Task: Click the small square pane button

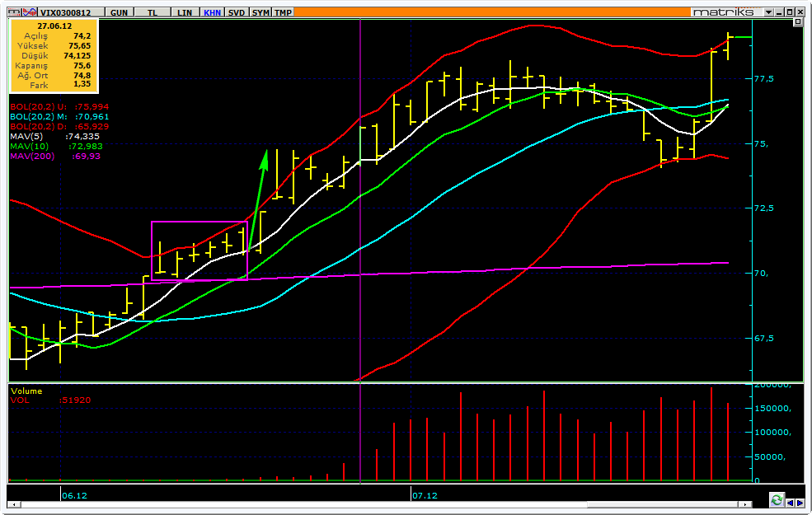Action: pyautogui.click(x=797, y=22)
